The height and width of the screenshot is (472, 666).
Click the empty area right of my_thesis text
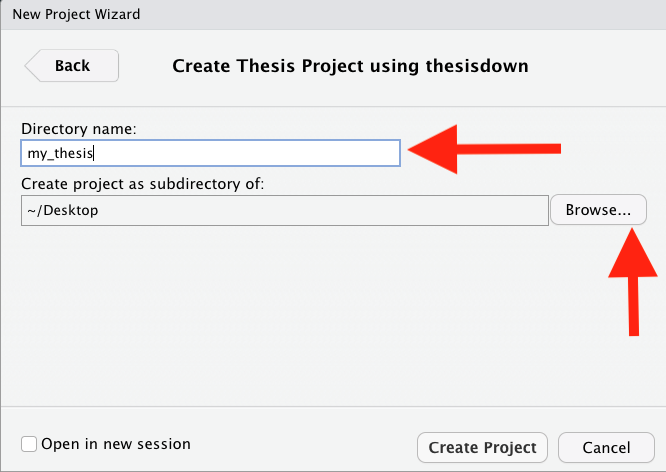point(246,153)
